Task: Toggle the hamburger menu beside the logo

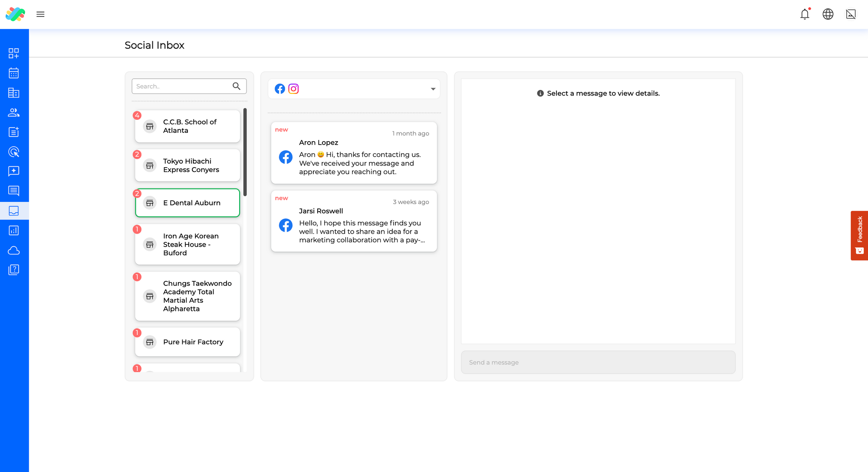Action: 40,14
